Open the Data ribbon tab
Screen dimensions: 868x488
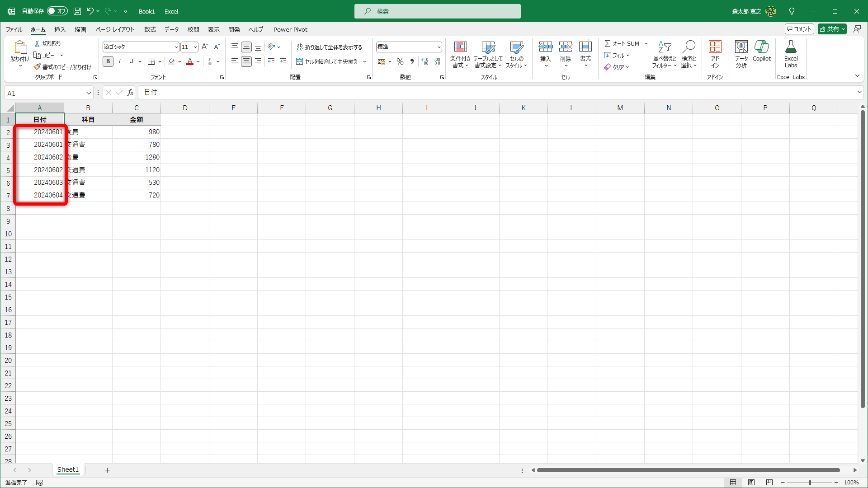[171, 30]
